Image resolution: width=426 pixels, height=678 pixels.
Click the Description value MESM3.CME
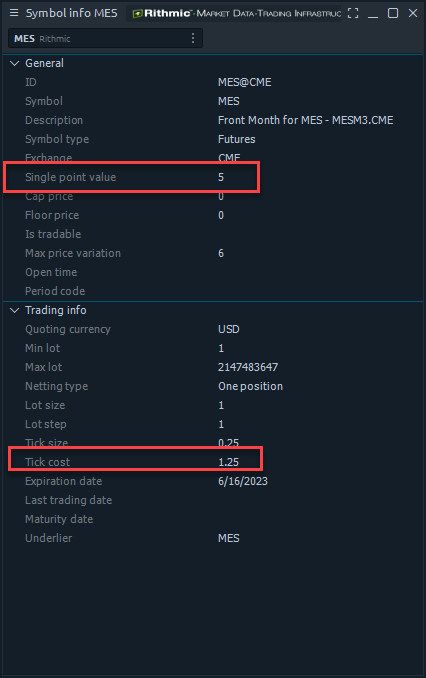305,120
